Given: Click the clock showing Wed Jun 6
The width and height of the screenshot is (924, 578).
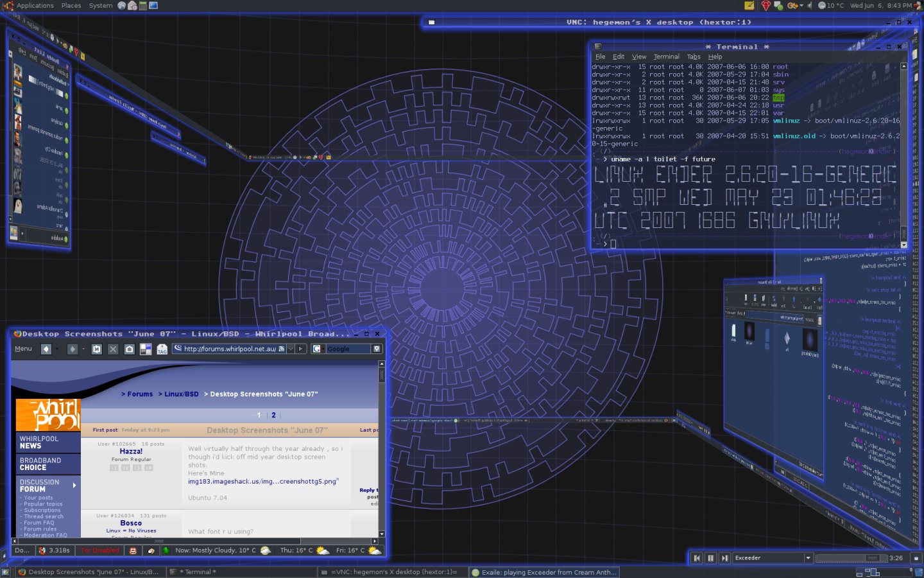Looking at the screenshot, I should [x=880, y=5].
